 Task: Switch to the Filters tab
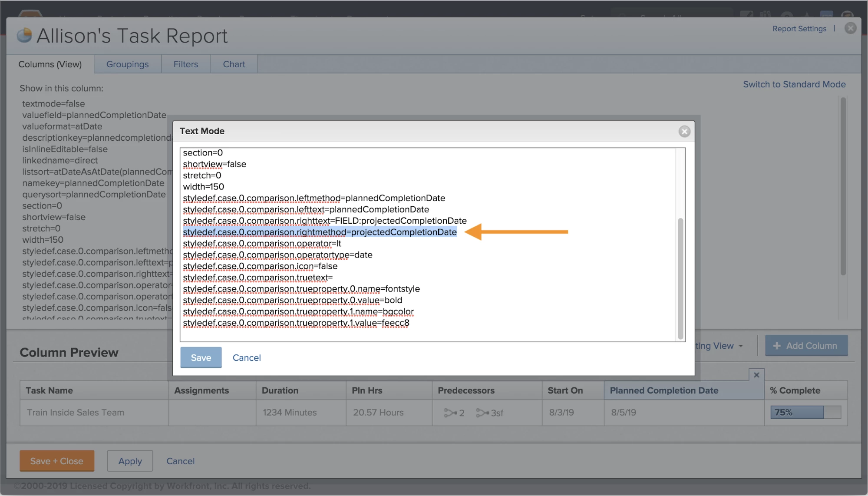pos(185,64)
